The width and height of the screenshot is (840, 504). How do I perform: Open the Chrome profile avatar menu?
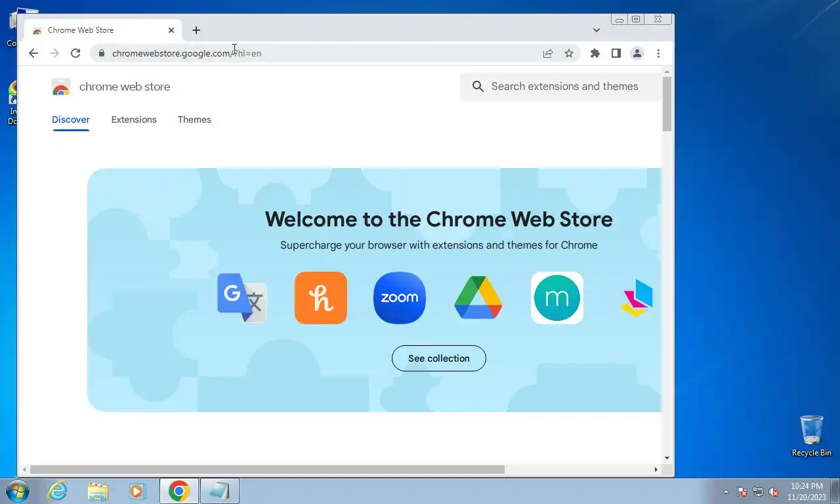click(637, 53)
